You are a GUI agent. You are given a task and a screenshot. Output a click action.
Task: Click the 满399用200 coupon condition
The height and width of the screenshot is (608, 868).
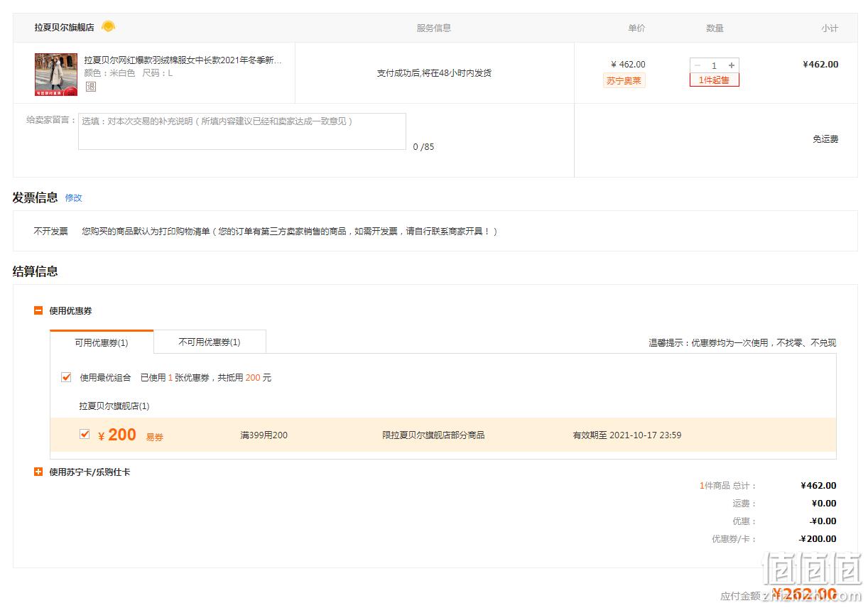click(264, 435)
